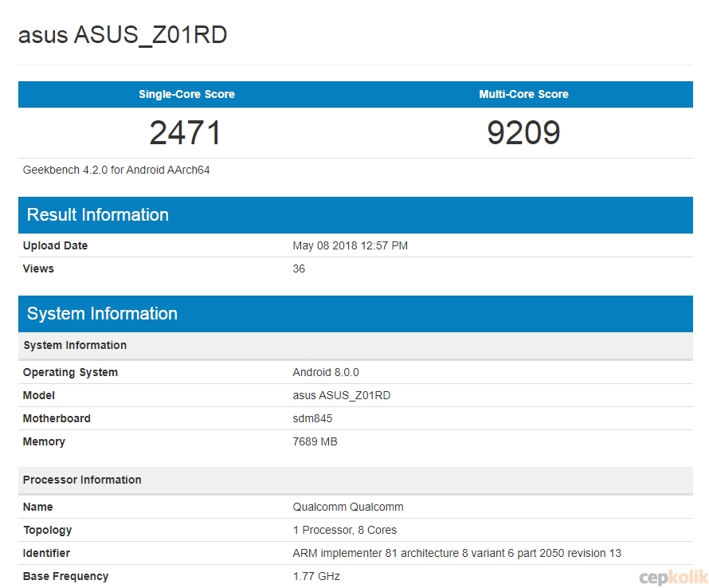Click the value 1 Processor, 8 Cores

coord(345,530)
